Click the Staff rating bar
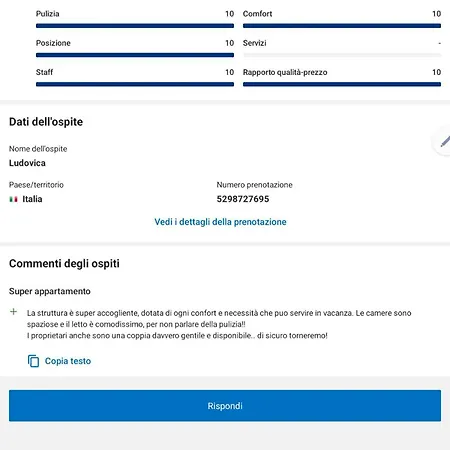Image resolution: width=450 pixels, height=450 pixels. (x=135, y=84)
